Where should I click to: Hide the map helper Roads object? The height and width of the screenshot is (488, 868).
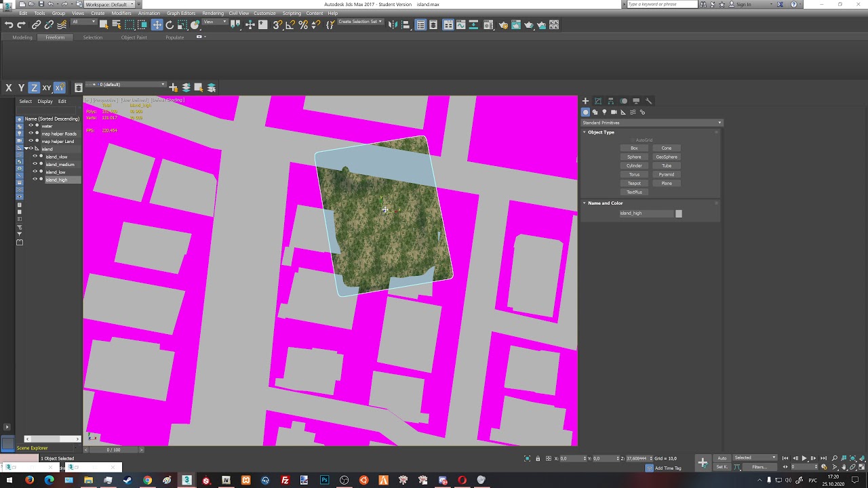pos(31,134)
